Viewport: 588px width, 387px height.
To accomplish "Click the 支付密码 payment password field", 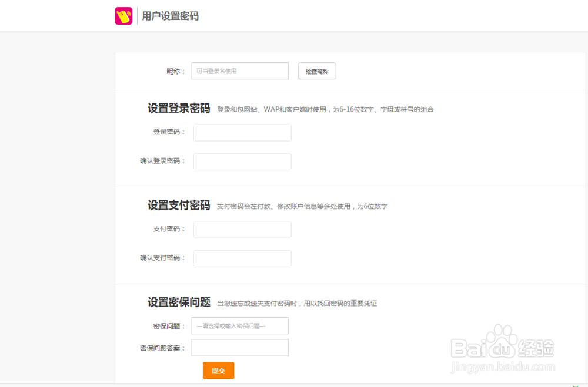I will tap(242, 229).
